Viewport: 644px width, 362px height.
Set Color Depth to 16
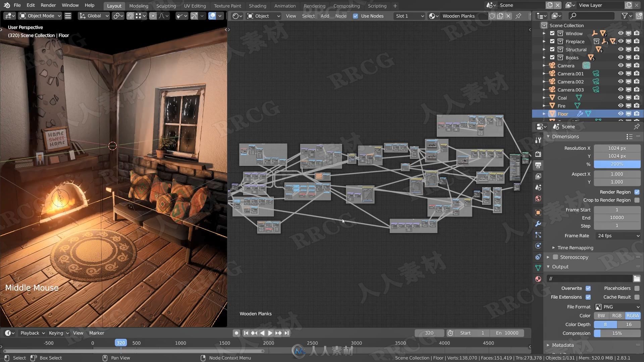pyautogui.click(x=629, y=324)
